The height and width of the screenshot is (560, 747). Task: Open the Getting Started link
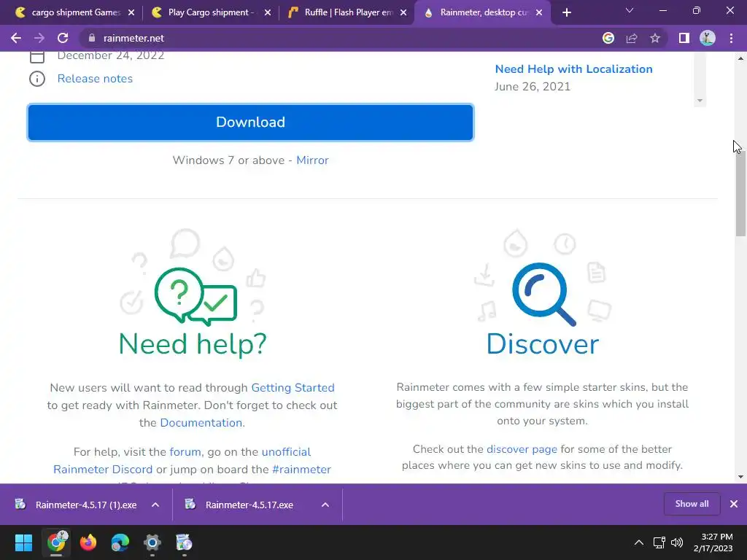(x=293, y=388)
